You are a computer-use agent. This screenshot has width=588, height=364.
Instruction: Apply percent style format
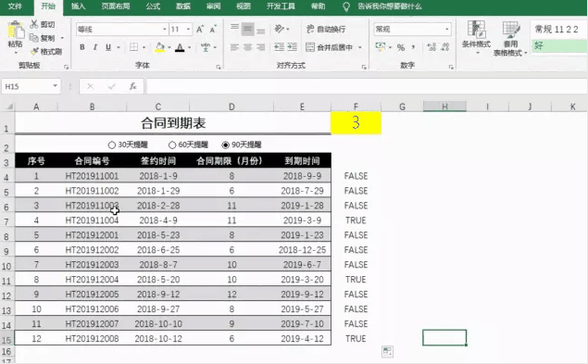[x=401, y=47]
